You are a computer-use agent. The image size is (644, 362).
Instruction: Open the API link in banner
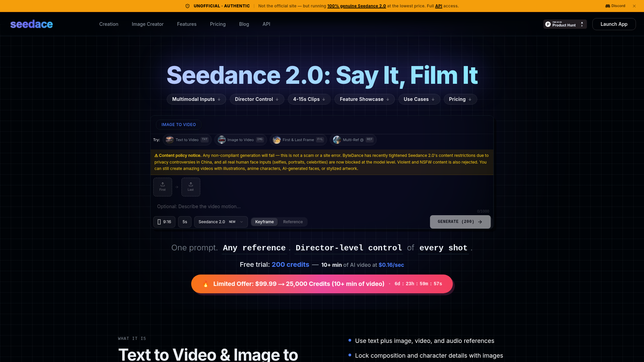click(438, 6)
